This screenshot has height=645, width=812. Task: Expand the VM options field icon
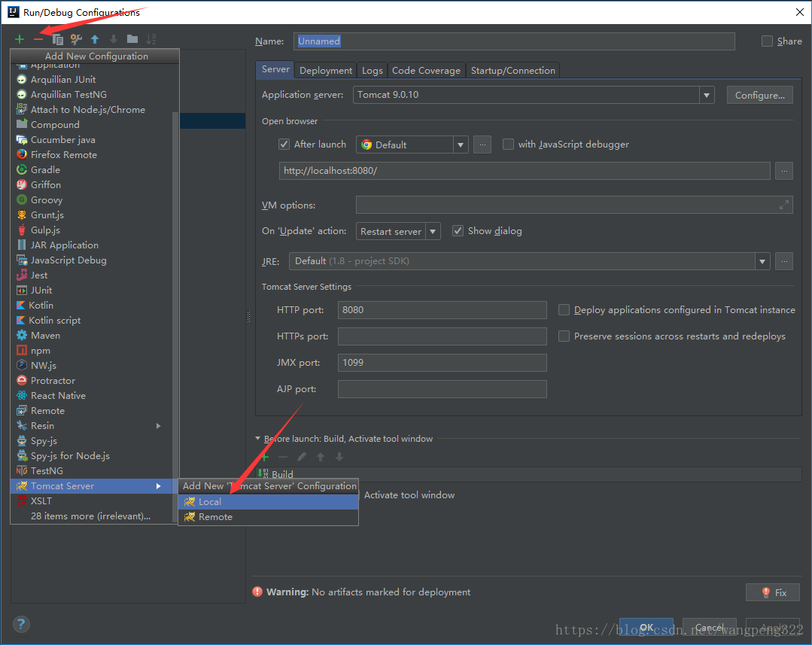point(784,205)
